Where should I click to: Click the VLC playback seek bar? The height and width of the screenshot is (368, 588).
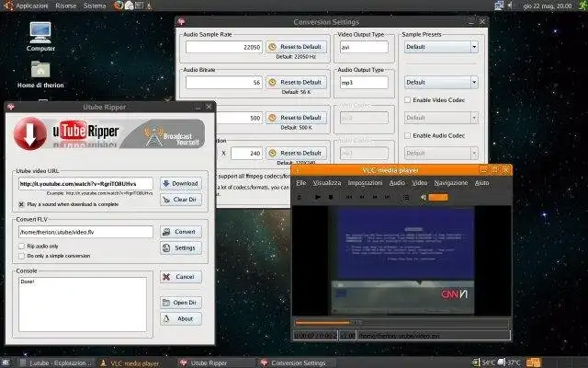[x=401, y=322]
